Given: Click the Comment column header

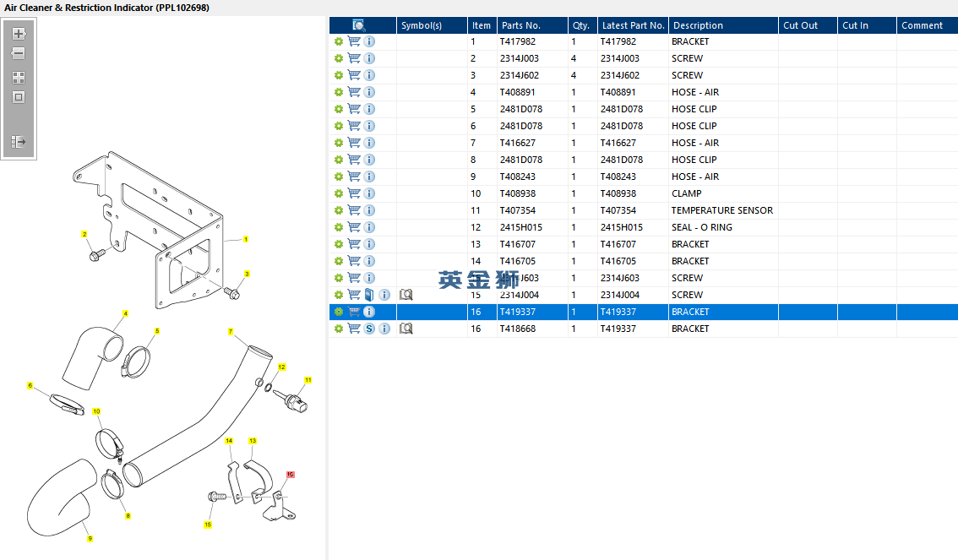Looking at the screenshot, I should pos(927,25).
